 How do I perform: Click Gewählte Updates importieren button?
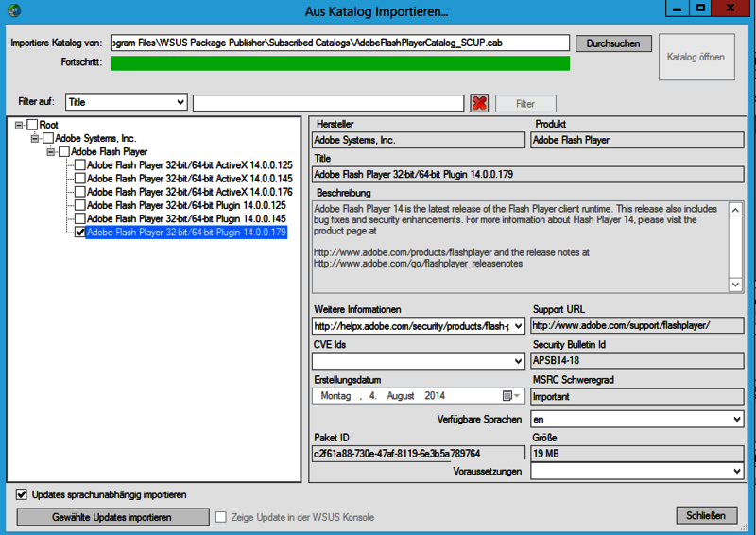coord(112,517)
